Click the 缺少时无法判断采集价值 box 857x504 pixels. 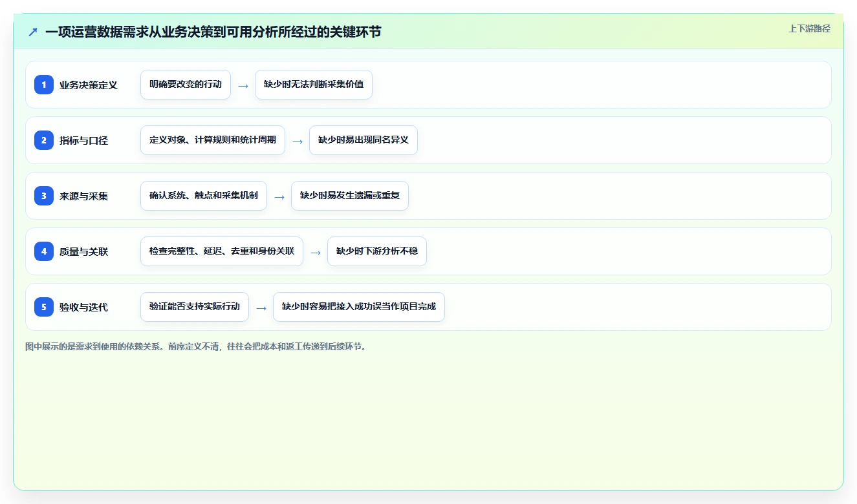click(x=314, y=85)
